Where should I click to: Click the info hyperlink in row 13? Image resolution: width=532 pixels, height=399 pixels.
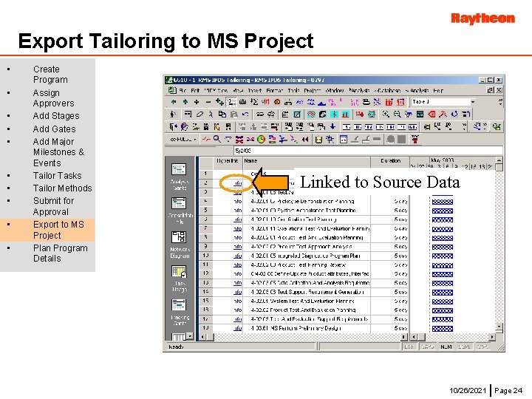pos(237,283)
